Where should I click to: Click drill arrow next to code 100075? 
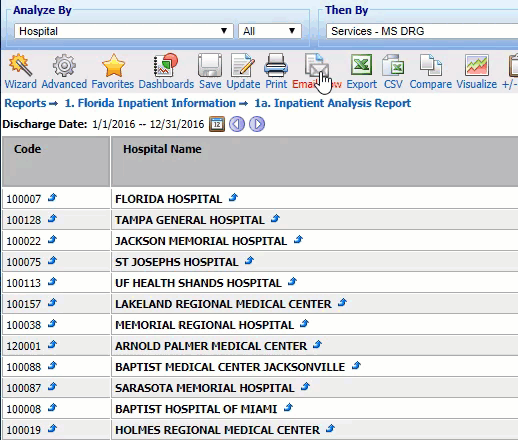click(x=52, y=261)
